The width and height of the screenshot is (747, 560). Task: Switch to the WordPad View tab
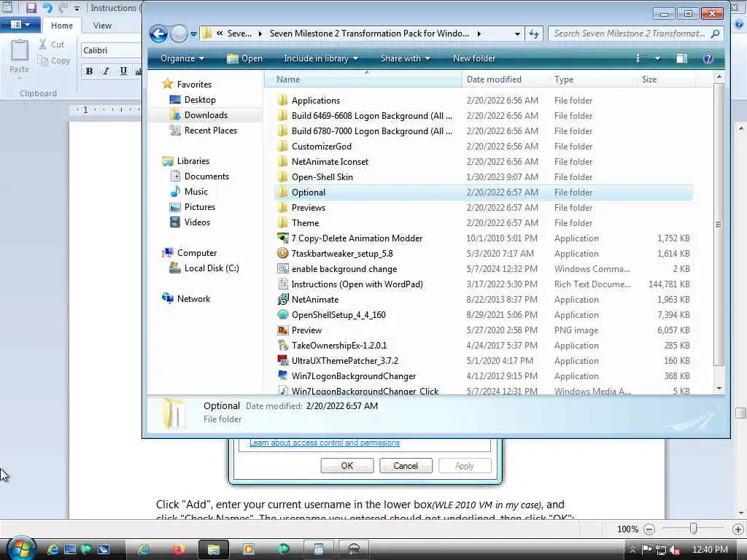click(x=102, y=26)
